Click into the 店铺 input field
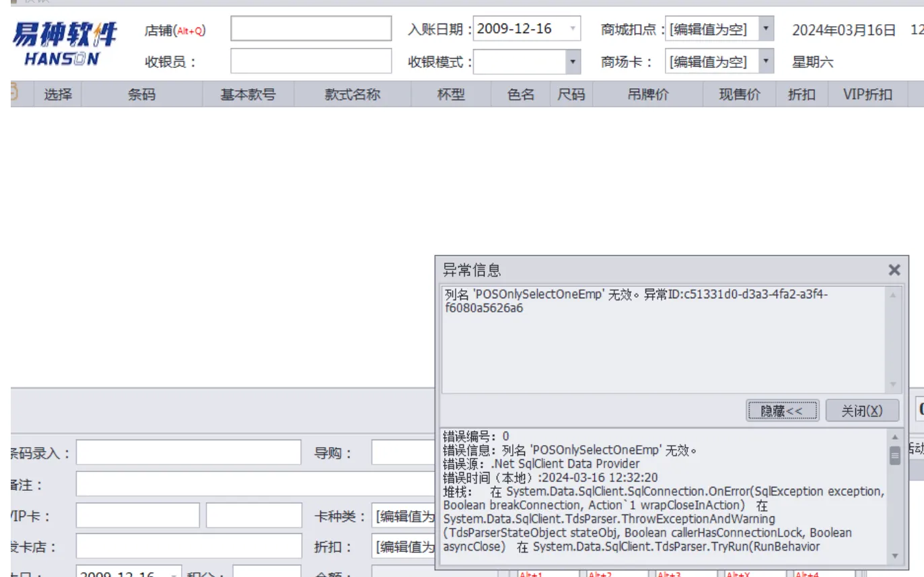The image size is (924, 577). (310, 29)
